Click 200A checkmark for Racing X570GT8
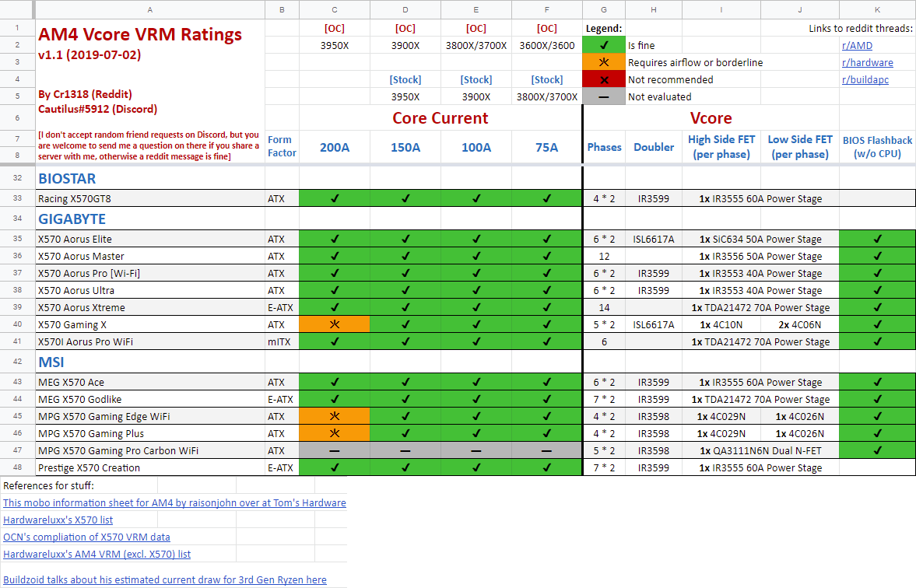 pos(334,198)
